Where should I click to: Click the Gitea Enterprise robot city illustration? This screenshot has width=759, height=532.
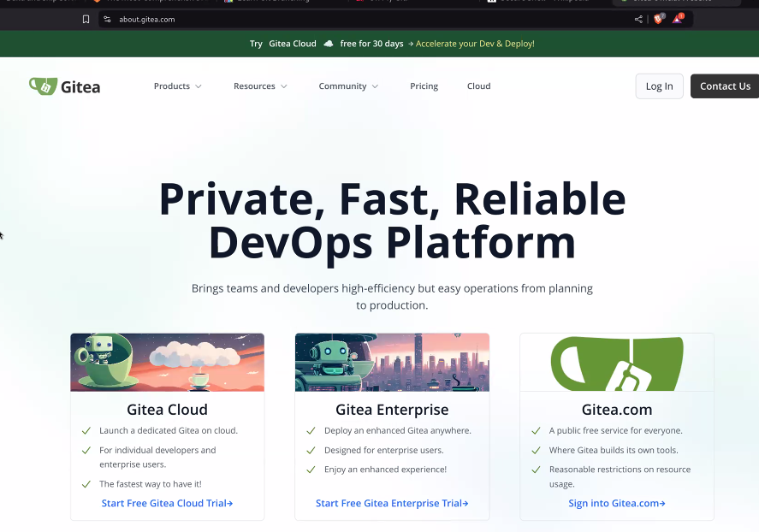pos(392,363)
